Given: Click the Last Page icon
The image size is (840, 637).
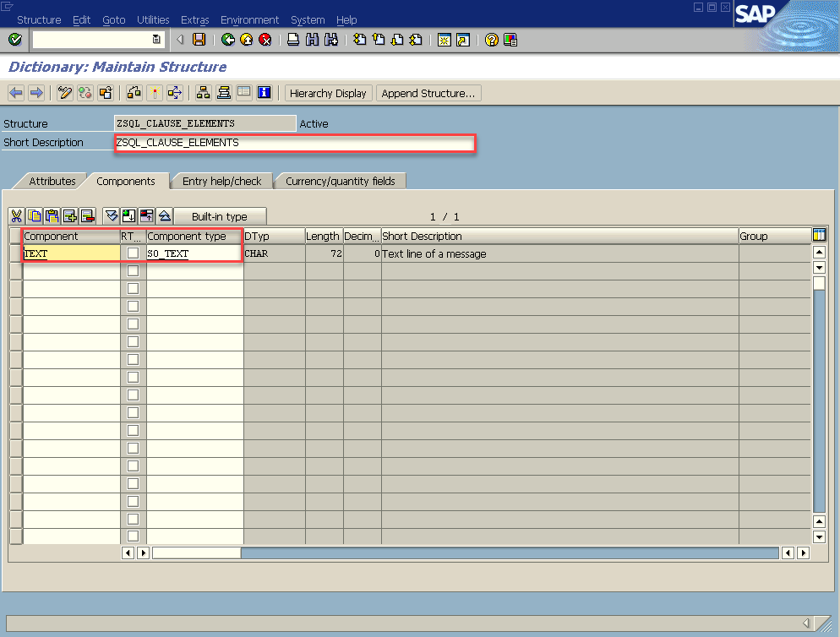Looking at the screenshot, I should (x=416, y=40).
